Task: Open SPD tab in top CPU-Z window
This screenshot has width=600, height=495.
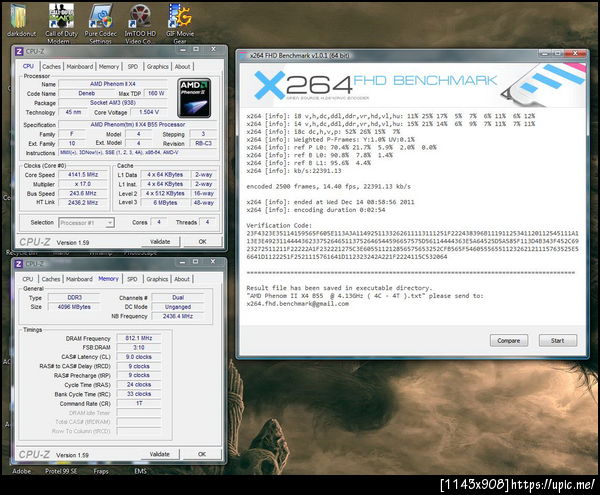Action: [132, 67]
